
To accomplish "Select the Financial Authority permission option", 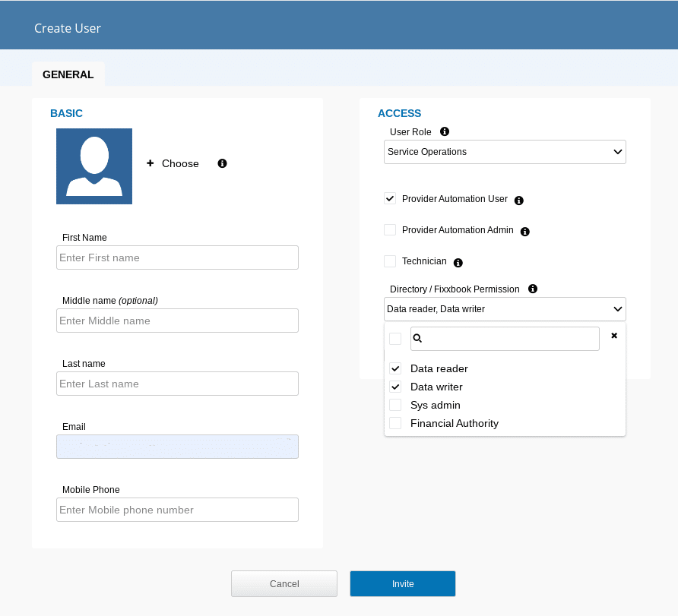I will [x=395, y=423].
